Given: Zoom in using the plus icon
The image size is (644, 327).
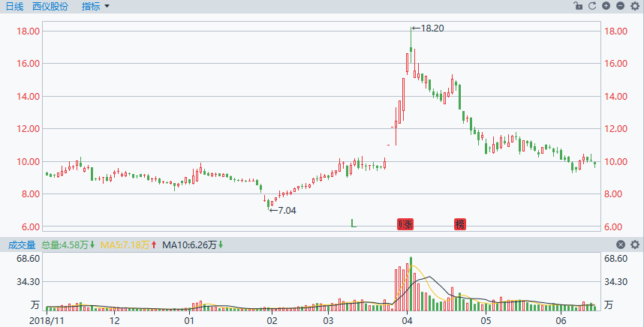Looking at the screenshot, I should pos(606,6).
